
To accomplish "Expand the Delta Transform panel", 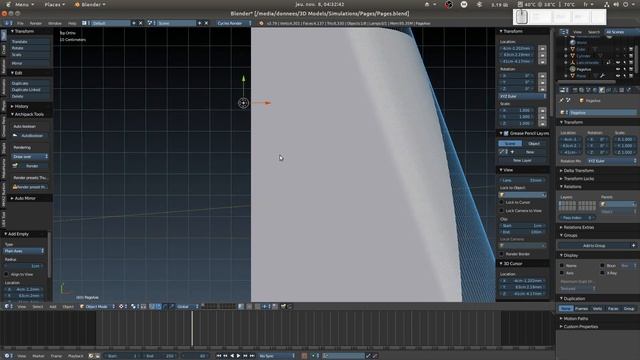I will pyautogui.click(x=578, y=171).
